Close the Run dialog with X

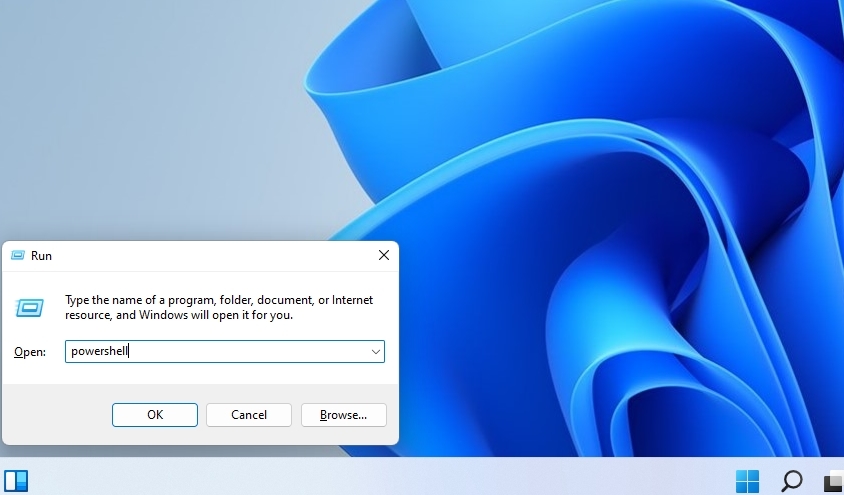pos(384,255)
